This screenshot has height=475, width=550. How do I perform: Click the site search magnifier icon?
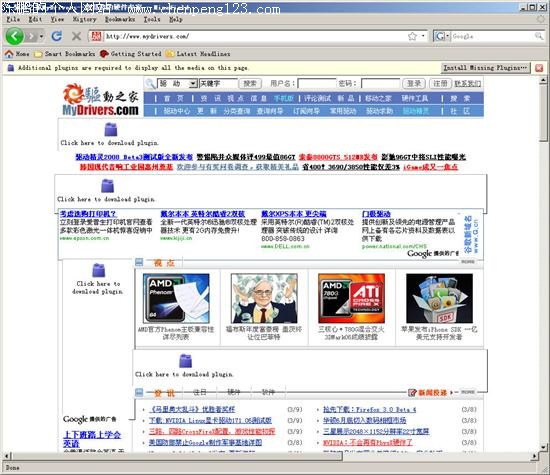coord(150,83)
